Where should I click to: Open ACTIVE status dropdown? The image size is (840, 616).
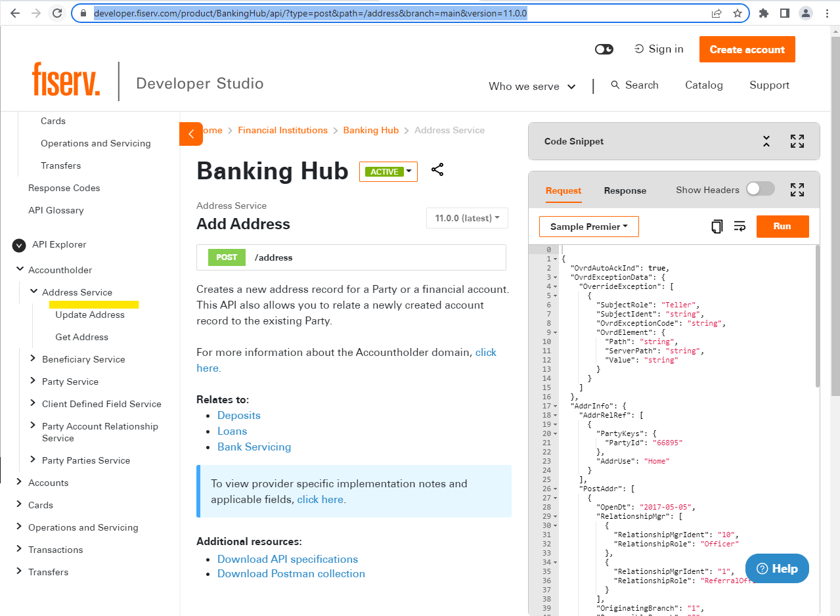coord(388,171)
